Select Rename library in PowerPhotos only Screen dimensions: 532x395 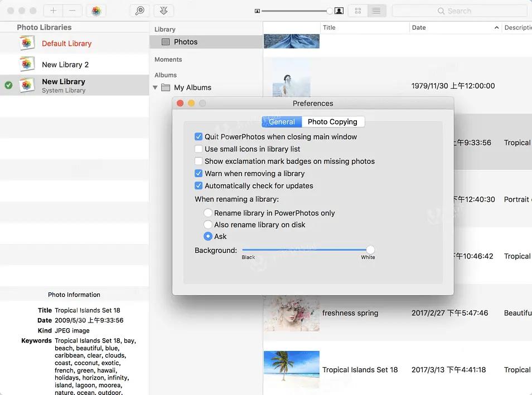coord(208,213)
